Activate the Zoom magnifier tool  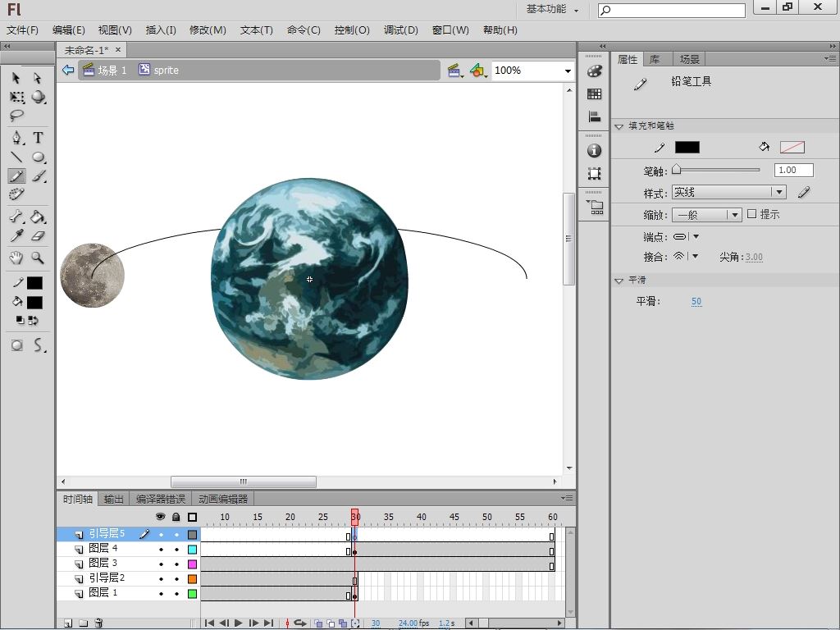point(38,258)
